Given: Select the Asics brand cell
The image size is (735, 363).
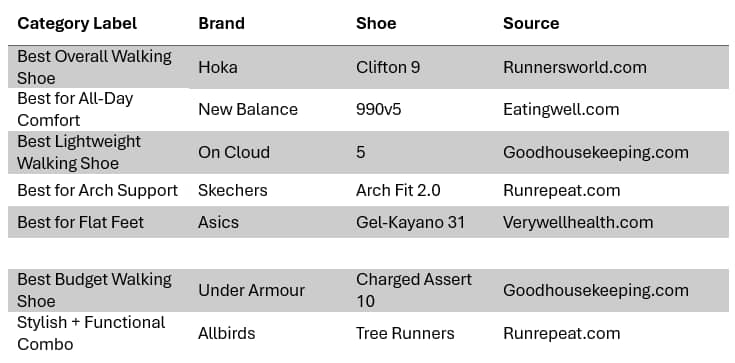Looking at the screenshot, I should coord(218,222).
